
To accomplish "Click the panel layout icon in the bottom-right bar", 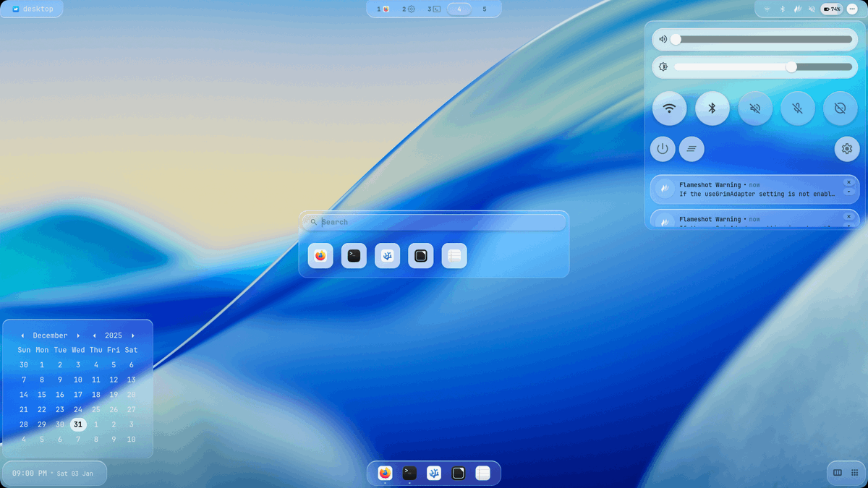I will click(838, 473).
